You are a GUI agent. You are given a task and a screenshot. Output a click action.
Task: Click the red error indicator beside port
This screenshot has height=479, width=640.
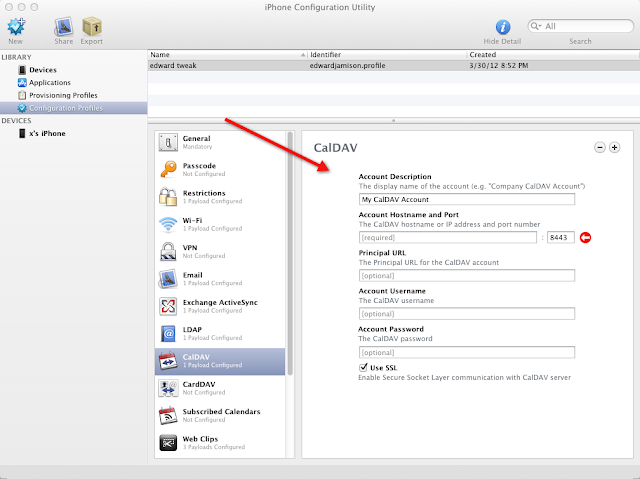tap(585, 237)
